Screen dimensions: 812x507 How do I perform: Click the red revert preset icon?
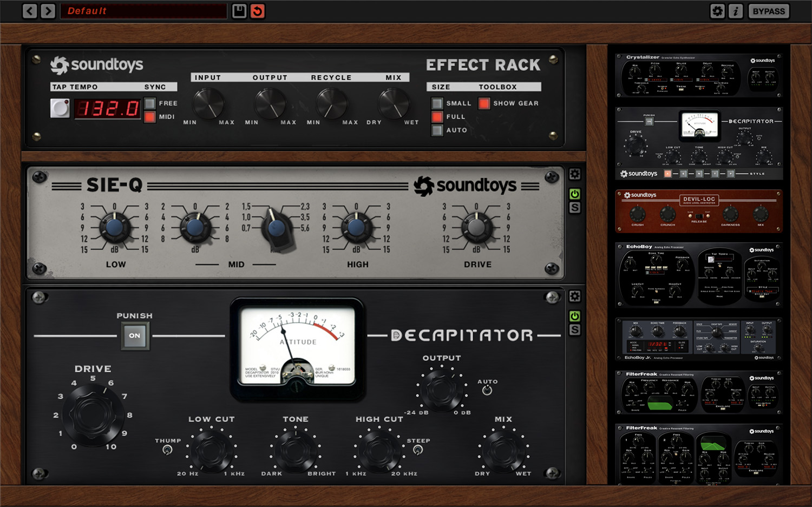[x=258, y=11]
